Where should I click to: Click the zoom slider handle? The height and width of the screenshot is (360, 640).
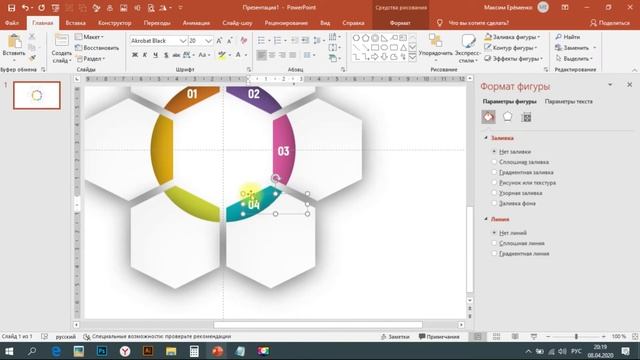576,337
